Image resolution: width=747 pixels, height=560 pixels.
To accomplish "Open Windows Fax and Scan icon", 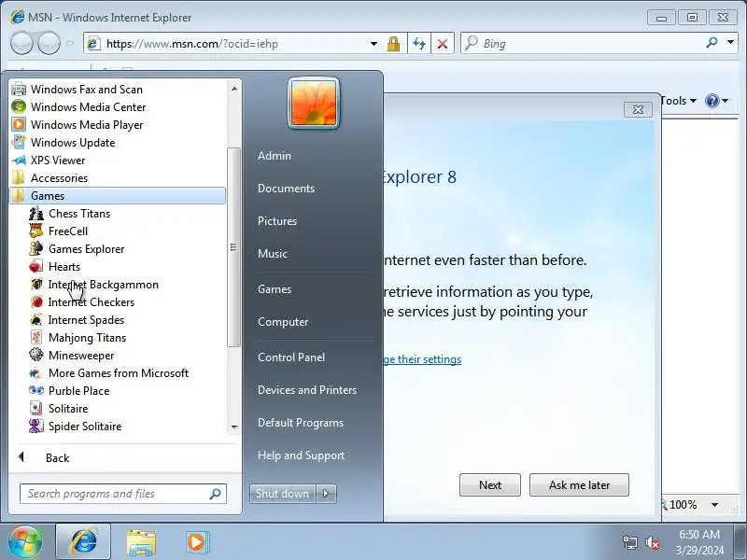I will (x=19, y=89).
